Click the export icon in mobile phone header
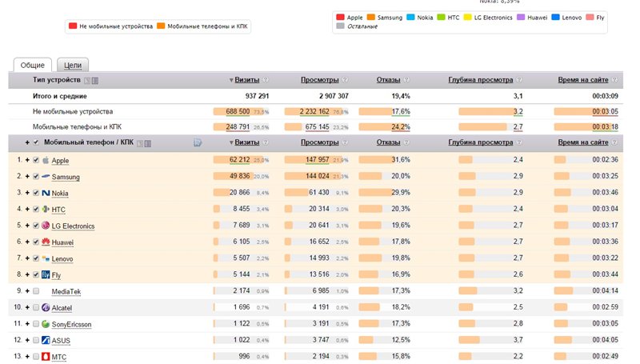This screenshot has height=364, width=640. click(198, 142)
